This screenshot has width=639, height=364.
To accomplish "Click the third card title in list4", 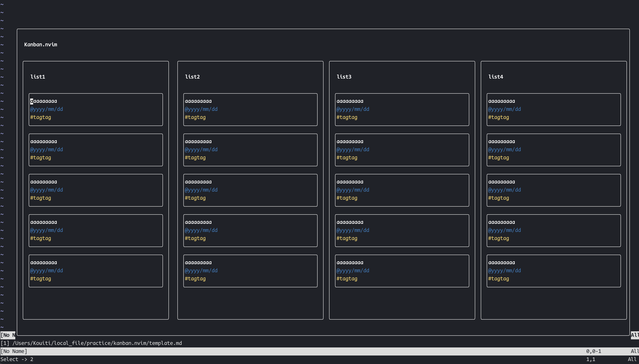I will coord(502,182).
